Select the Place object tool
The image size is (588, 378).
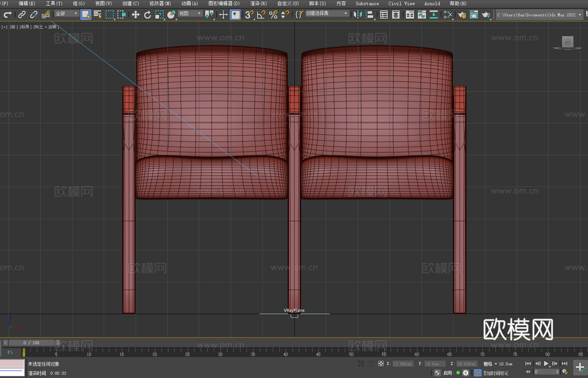(x=171, y=14)
